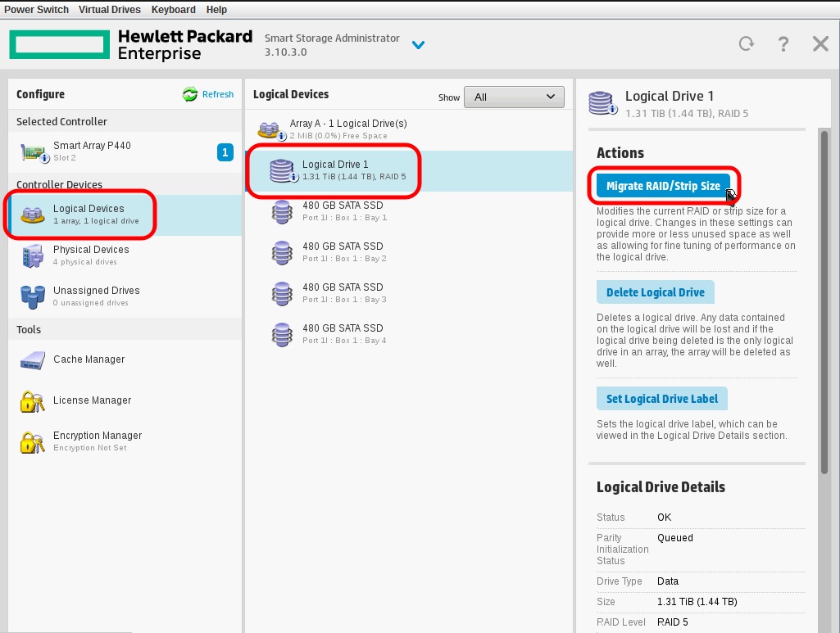Click Migrate RAID/Strip Size button
The height and width of the screenshot is (633, 840).
662,186
